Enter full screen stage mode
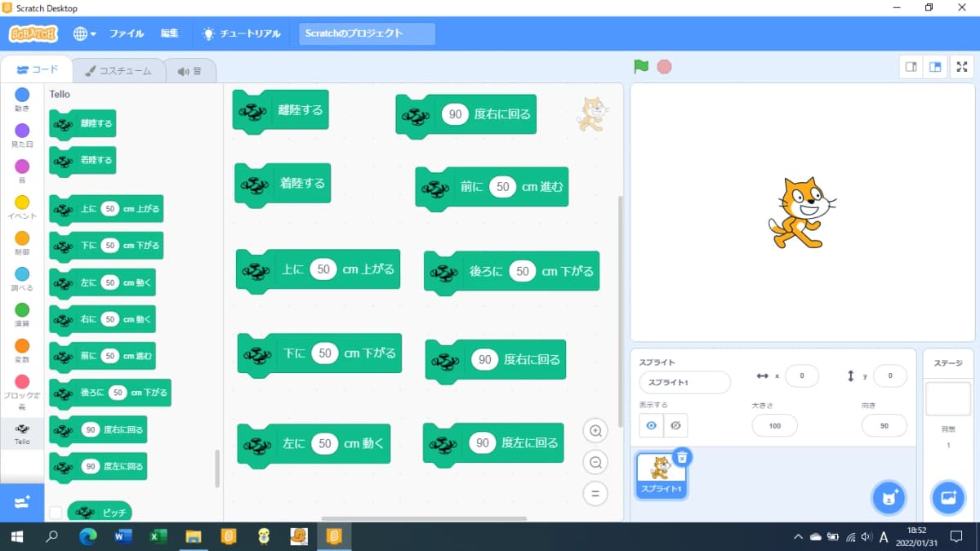Screen dimensions: 980x551 [x=961, y=67]
